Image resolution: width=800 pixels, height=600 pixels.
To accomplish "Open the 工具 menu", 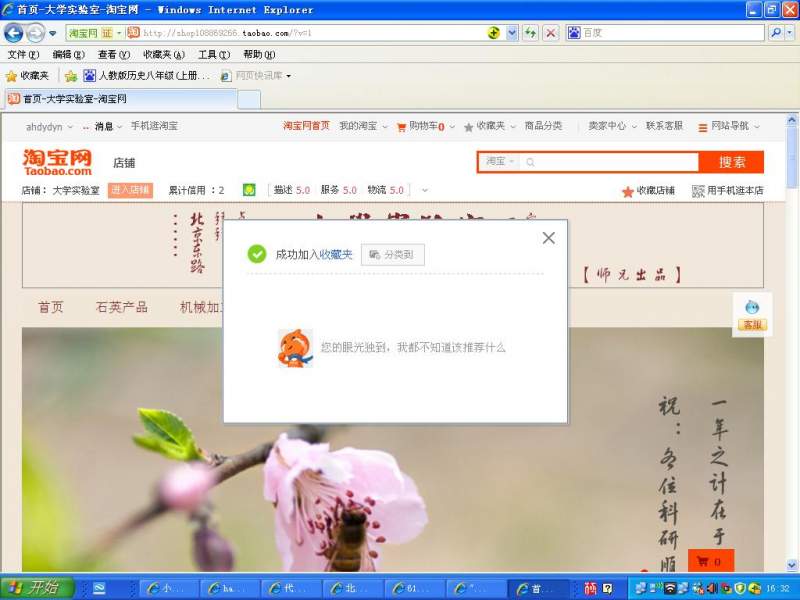I will click(x=214, y=54).
